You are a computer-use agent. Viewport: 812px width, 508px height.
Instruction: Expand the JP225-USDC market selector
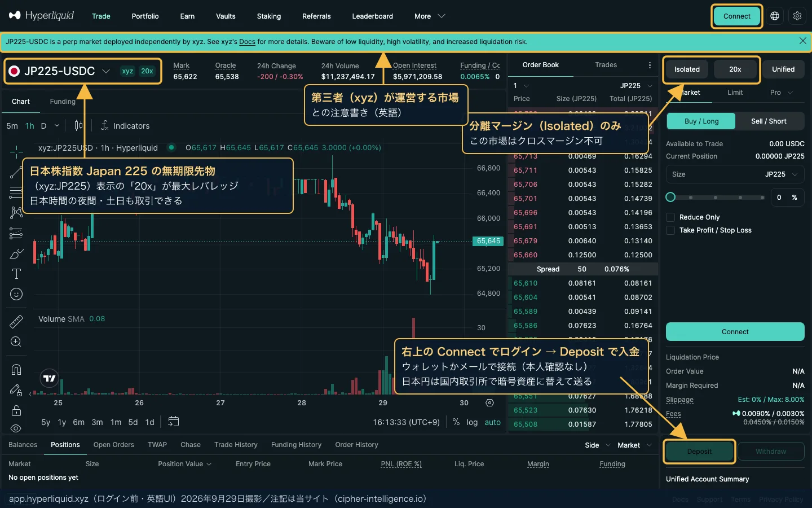tap(105, 71)
